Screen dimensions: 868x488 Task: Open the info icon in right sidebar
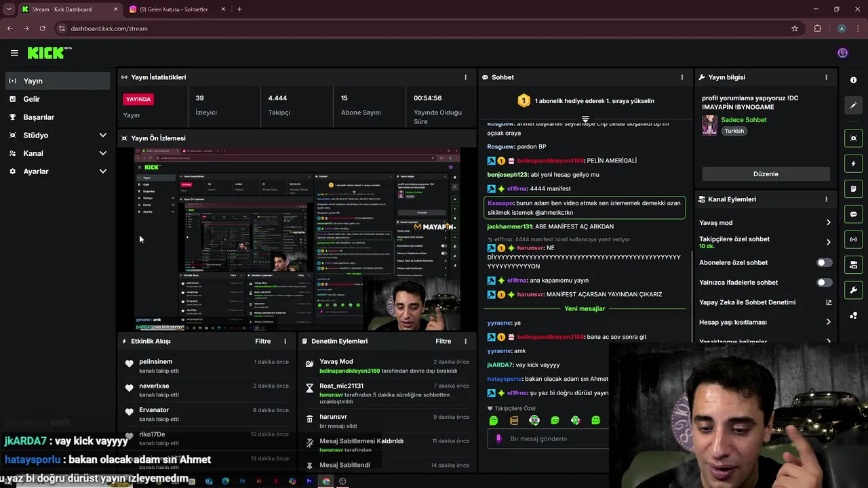tap(853, 80)
